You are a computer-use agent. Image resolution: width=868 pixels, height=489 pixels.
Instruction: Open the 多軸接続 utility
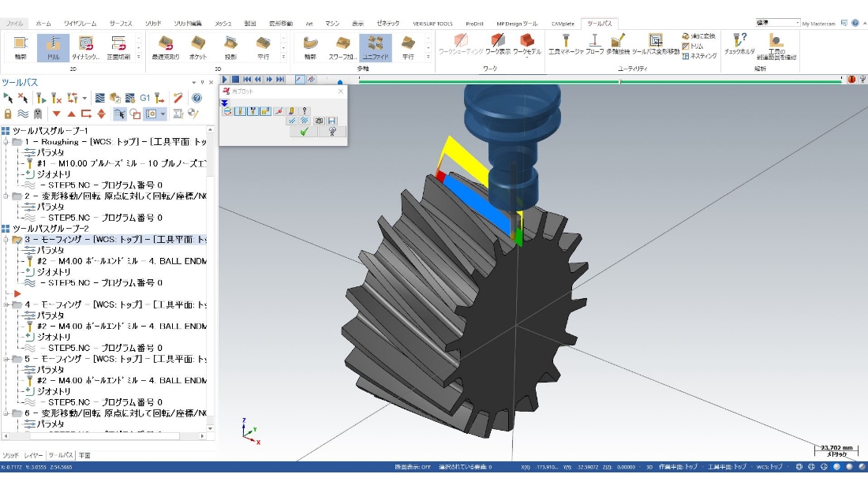(x=618, y=44)
